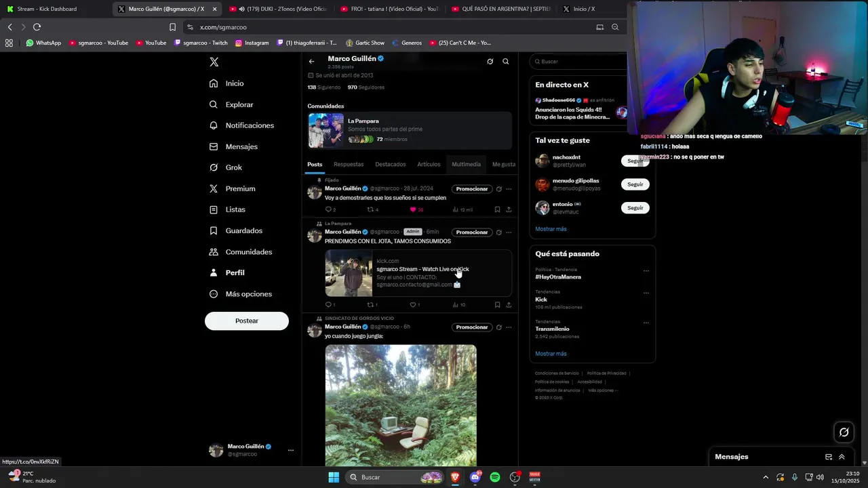
Task: Bookmark this page in address bar
Action: click(x=172, y=27)
